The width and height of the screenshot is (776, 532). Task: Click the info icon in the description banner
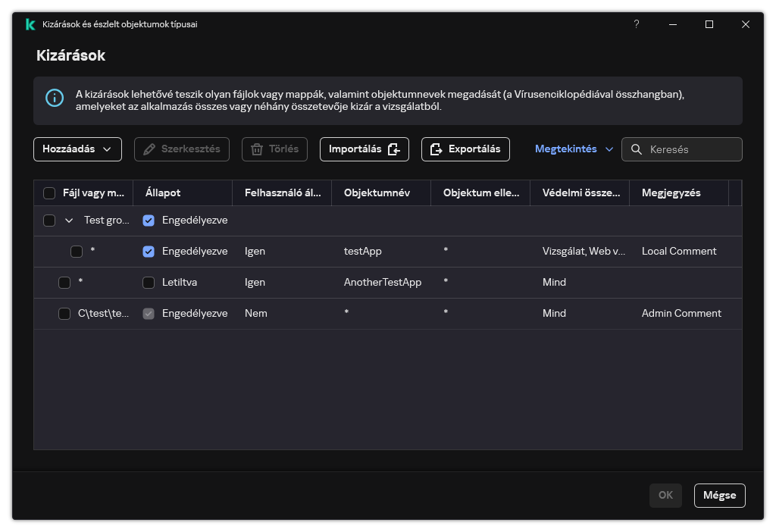(55, 99)
